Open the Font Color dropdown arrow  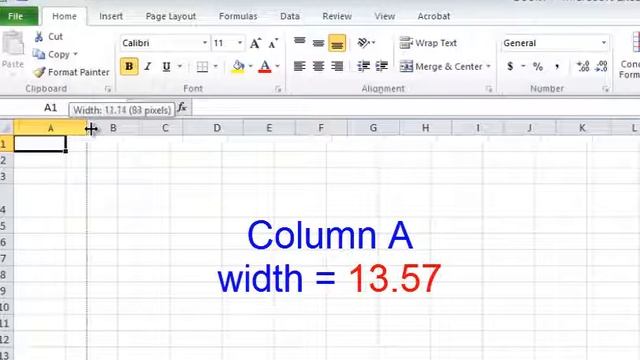pos(278,66)
